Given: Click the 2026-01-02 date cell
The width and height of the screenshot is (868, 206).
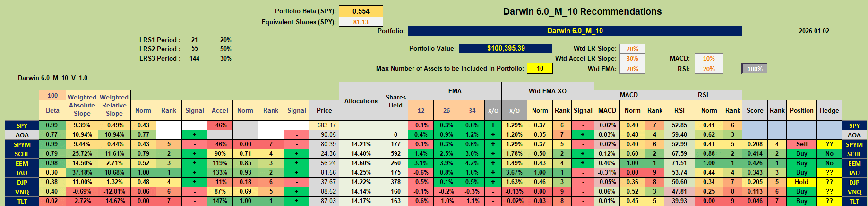Looking at the screenshot, I should click(x=814, y=31).
